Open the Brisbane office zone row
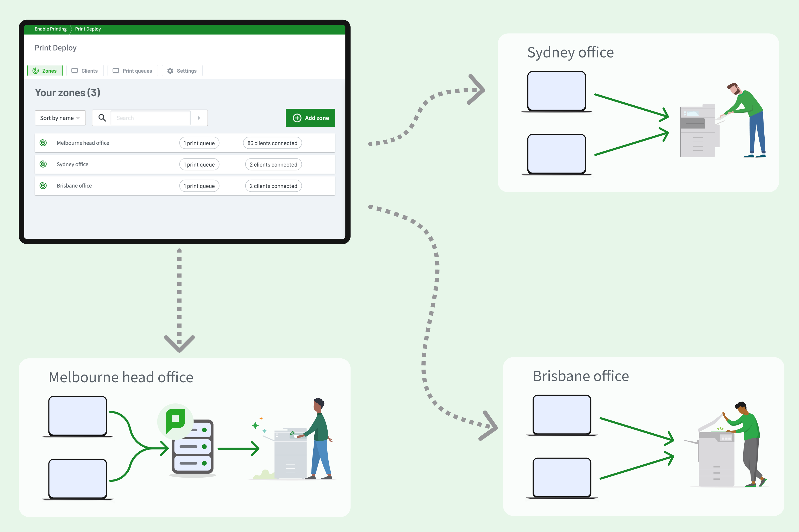Image resolution: width=799 pixels, height=532 pixels. 185,186
